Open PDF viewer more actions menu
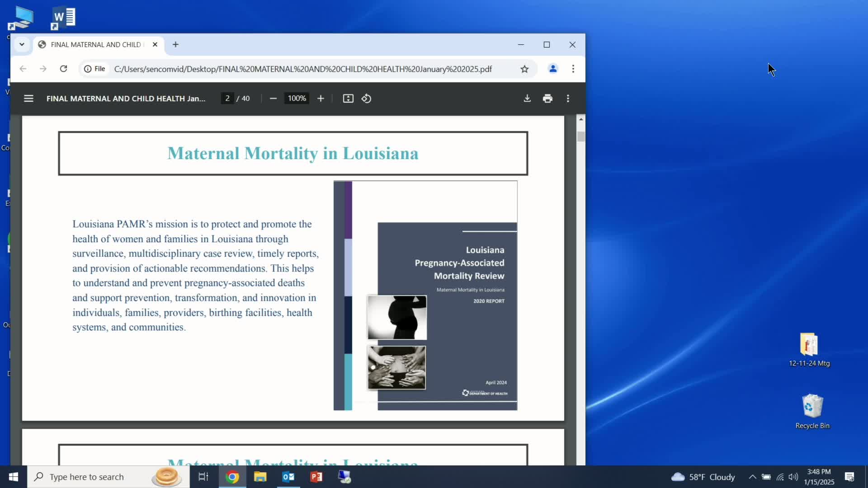 (x=568, y=99)
